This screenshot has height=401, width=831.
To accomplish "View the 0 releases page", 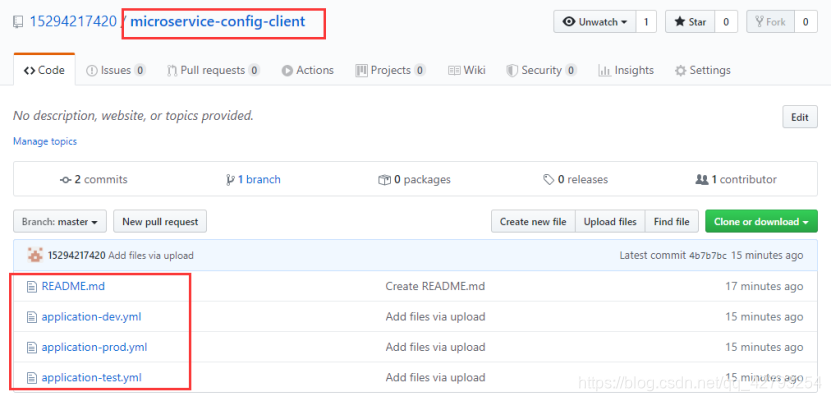I will [x=576, y=180].
